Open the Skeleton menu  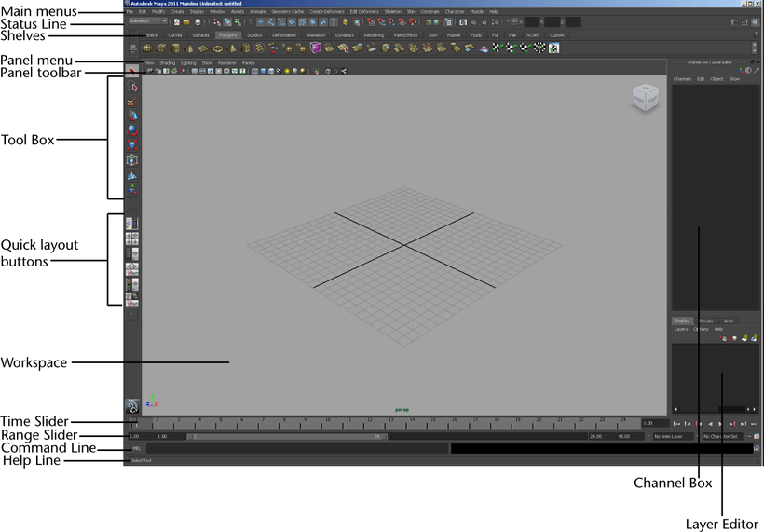393,12
